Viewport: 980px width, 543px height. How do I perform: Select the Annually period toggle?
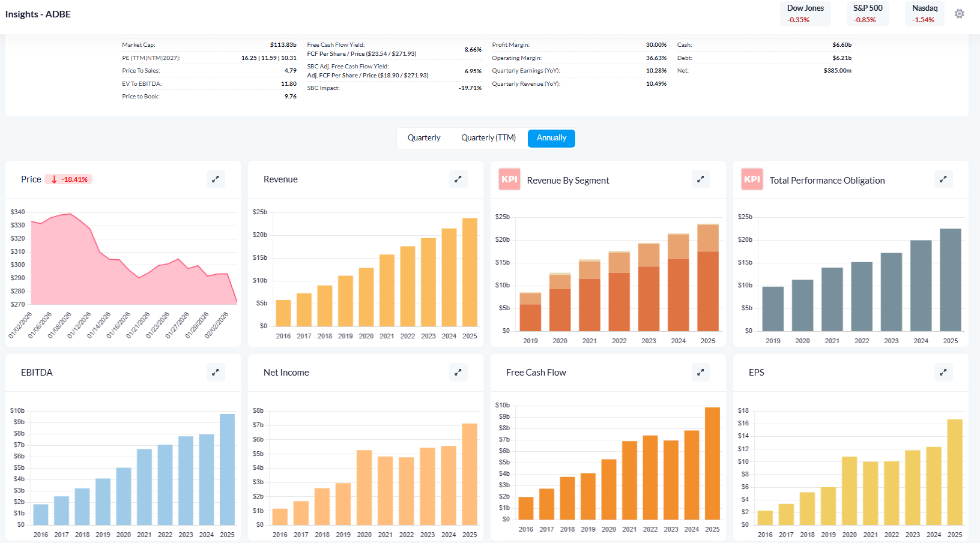tap(551, 138)
